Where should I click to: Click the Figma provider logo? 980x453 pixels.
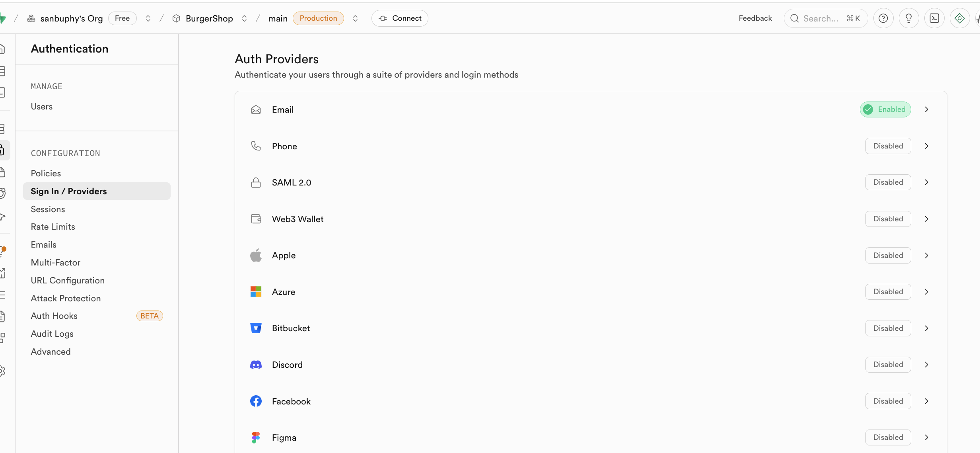pyautogui.click(x=256, y=437)
